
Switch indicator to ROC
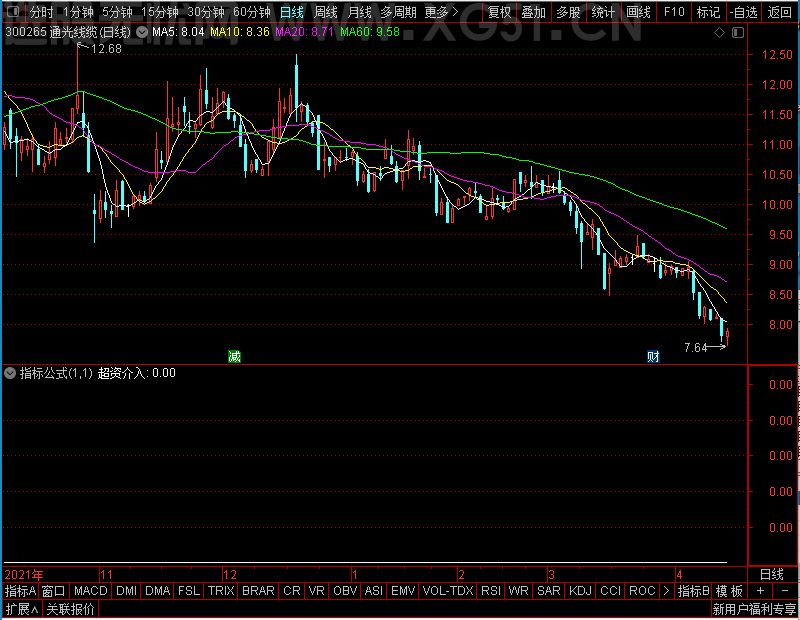pos(642,591)
